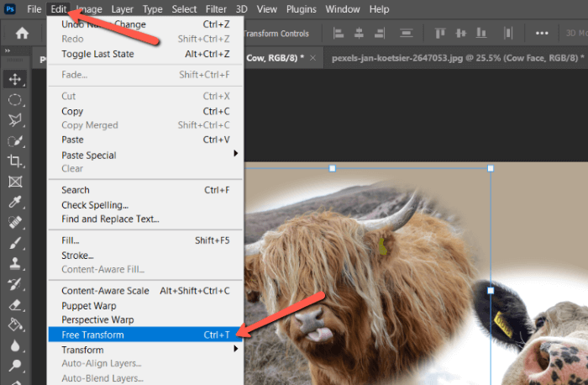Select the Move tool
Screen dimensions: 588x385
[x=14, y=79]
